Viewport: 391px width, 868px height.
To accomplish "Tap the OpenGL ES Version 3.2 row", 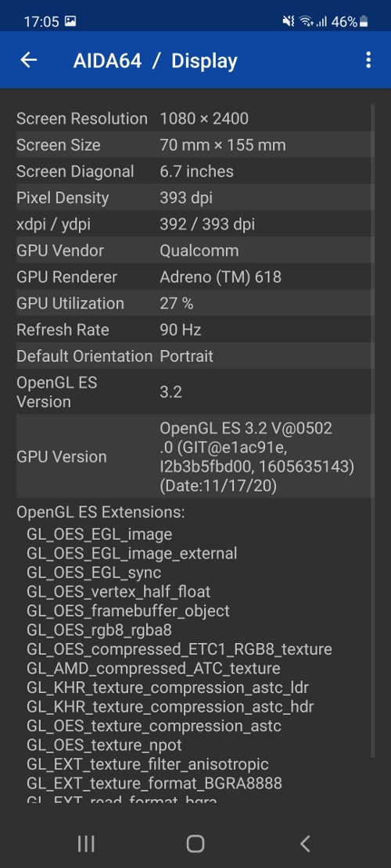I will click(x=193, y=392).
